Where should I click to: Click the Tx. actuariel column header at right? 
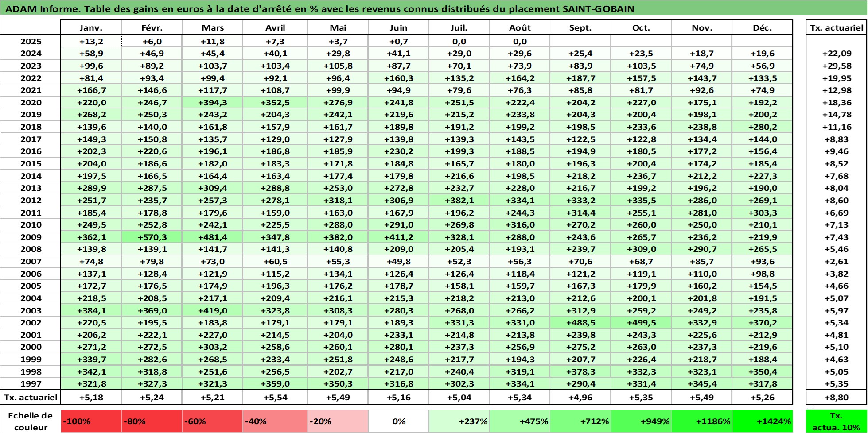[x=837, y=27]
